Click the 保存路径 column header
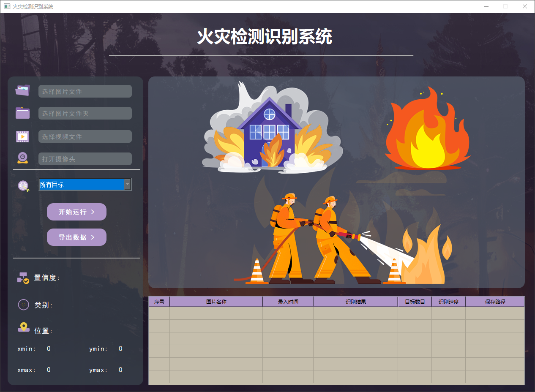 click(x=494, y=301)
